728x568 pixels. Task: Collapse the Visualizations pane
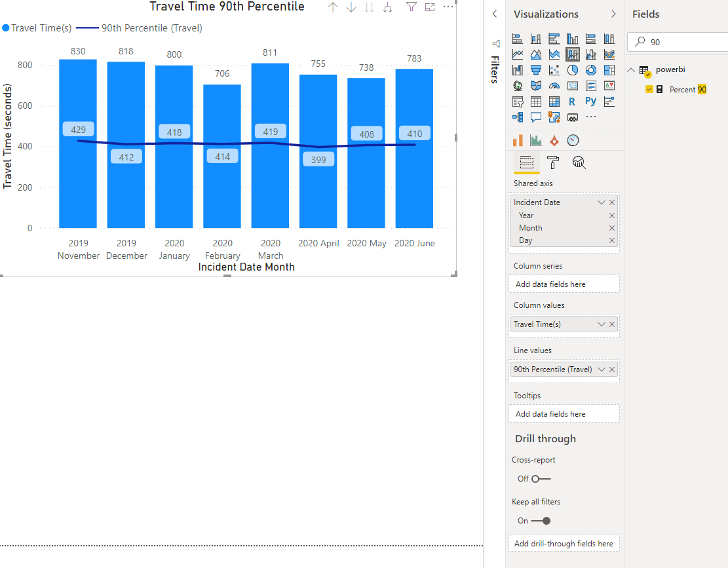[x=613, y=14]
